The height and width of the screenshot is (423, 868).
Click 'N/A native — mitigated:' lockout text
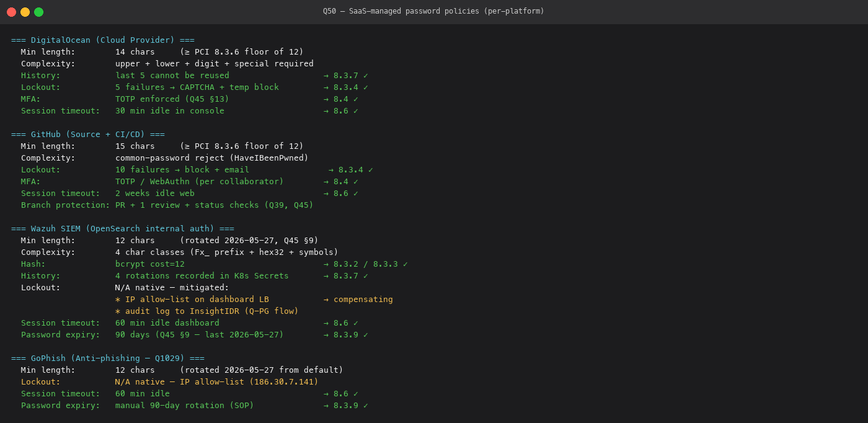pos(172,287)
